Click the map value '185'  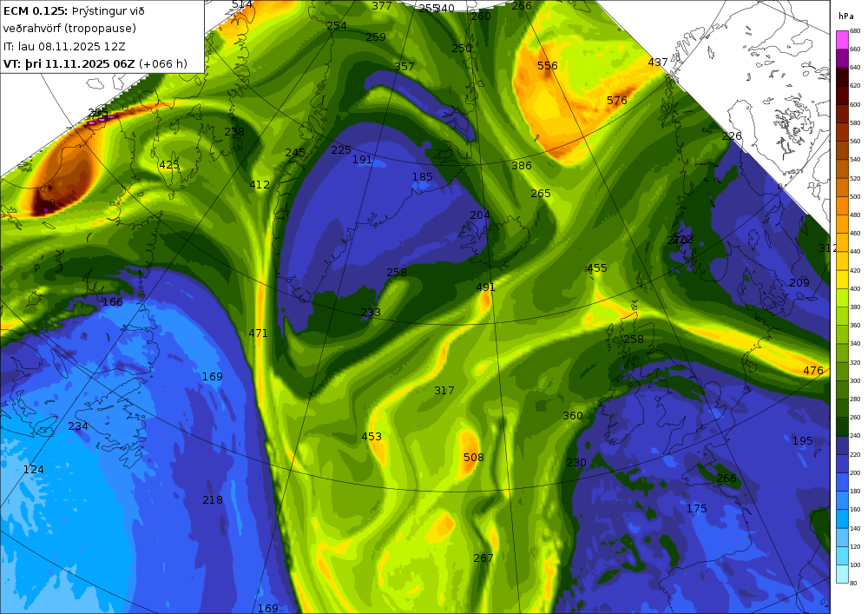pyautogui.click(x=423, y=176)
